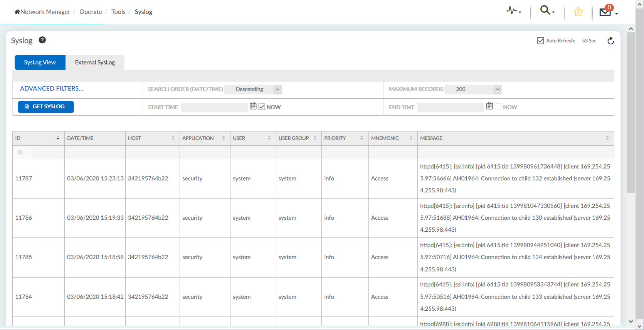Sort table by Host column arrows
The image size is (644, 330).
tap(173, 138)
